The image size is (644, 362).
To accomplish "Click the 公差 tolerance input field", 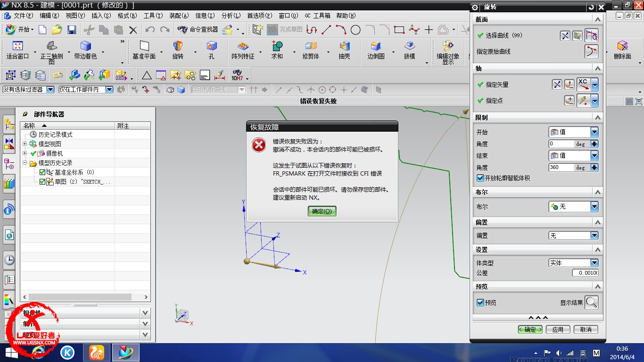I will tap(586, 273).
